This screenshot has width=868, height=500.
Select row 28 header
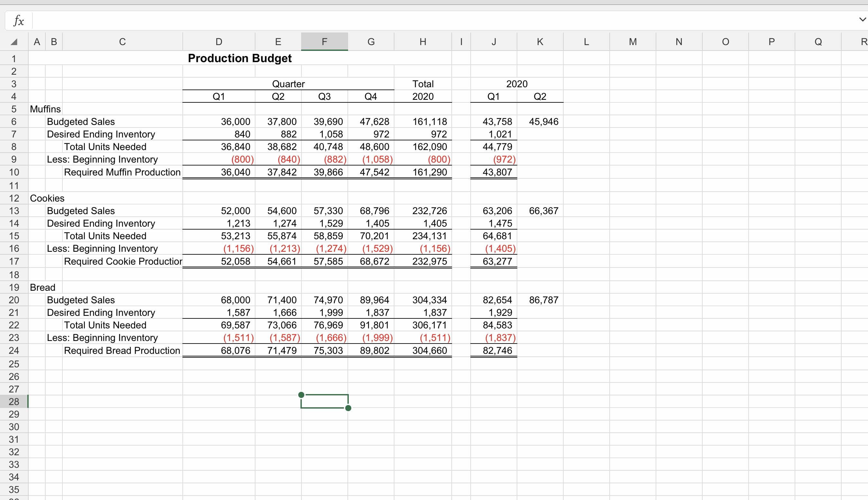(x=14, y=401)
